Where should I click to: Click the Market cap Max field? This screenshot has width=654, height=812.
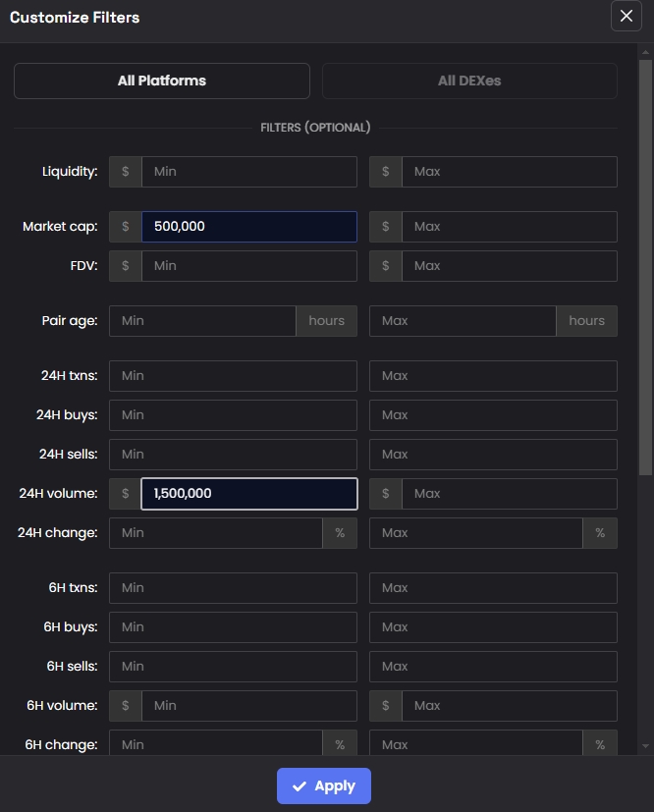[509, 227]
